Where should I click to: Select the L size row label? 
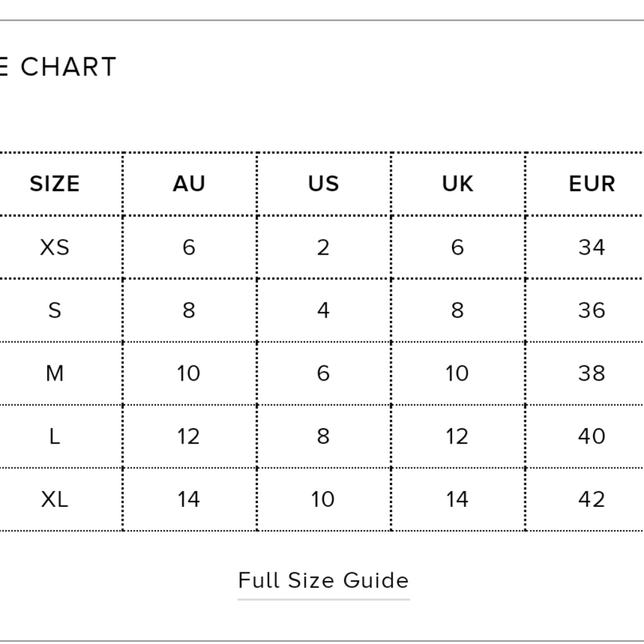55,437
